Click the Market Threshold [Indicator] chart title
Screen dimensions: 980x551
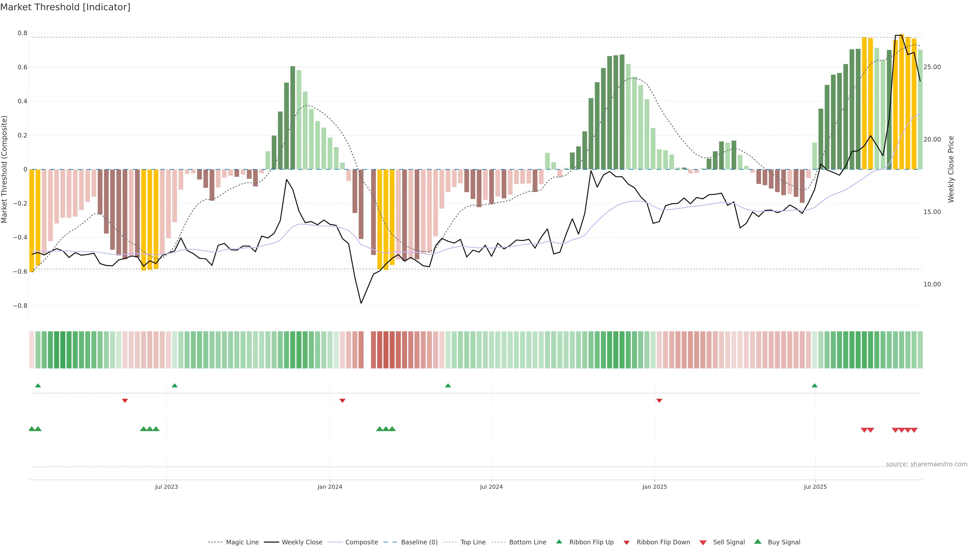click(65, 7)
